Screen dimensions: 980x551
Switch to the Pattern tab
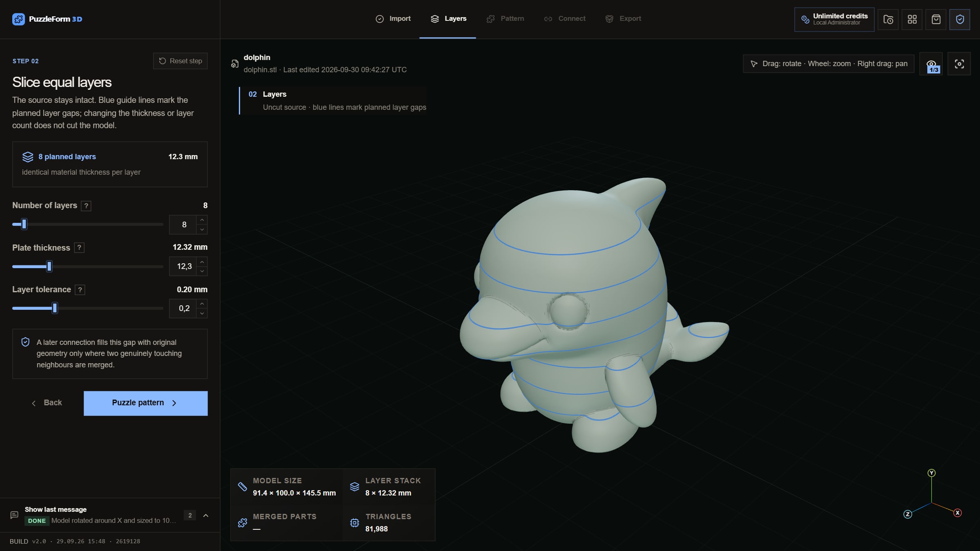tap(505, 19)
